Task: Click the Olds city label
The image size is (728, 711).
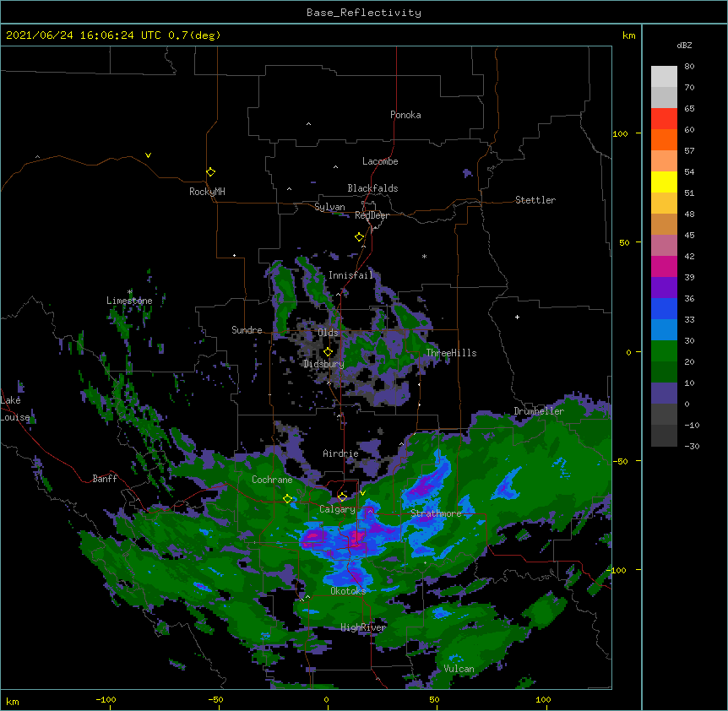Action: [x=328, y=333]
